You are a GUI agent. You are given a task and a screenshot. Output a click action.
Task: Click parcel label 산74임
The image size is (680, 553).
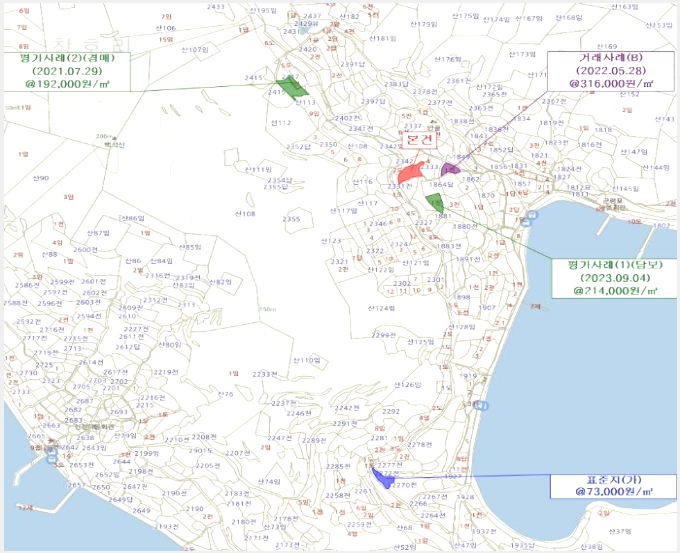[269, 481]
